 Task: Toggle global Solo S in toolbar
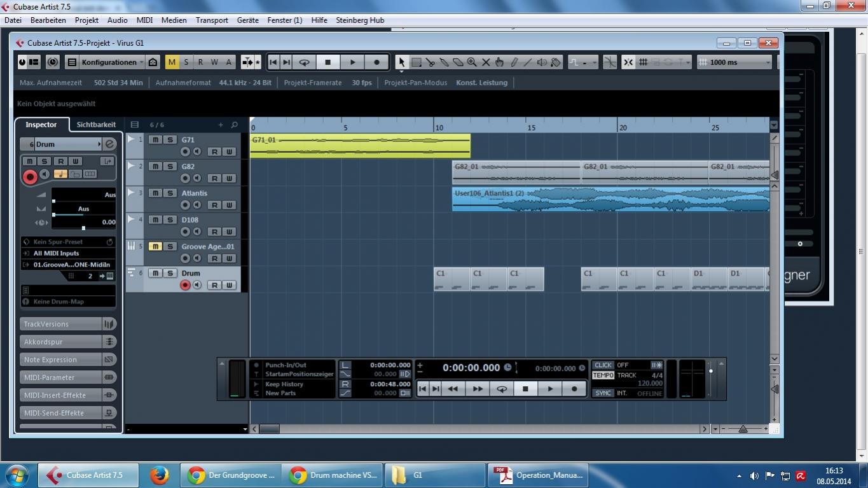(x=186, y=62)
